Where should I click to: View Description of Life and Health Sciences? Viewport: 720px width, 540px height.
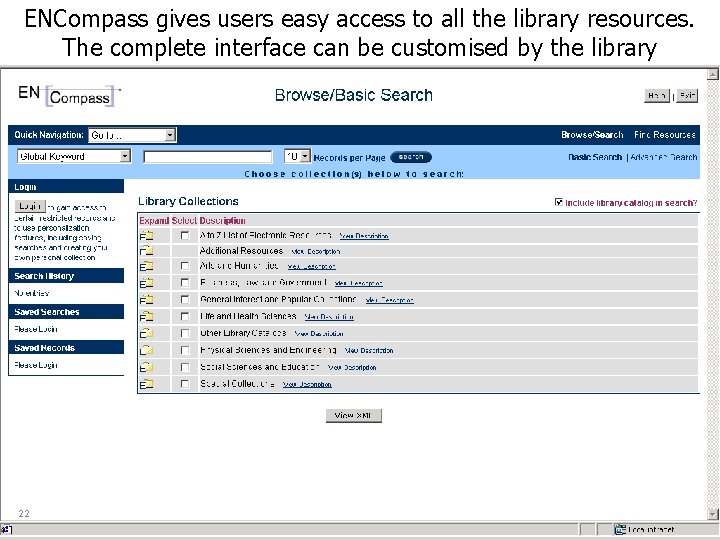click(x=329, y=317)
